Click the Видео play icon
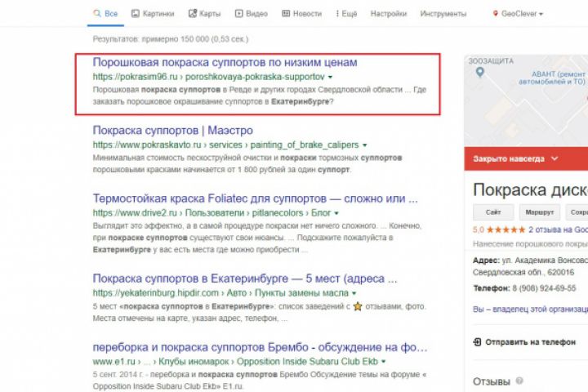The image size is (588, 392). point(238,14)
